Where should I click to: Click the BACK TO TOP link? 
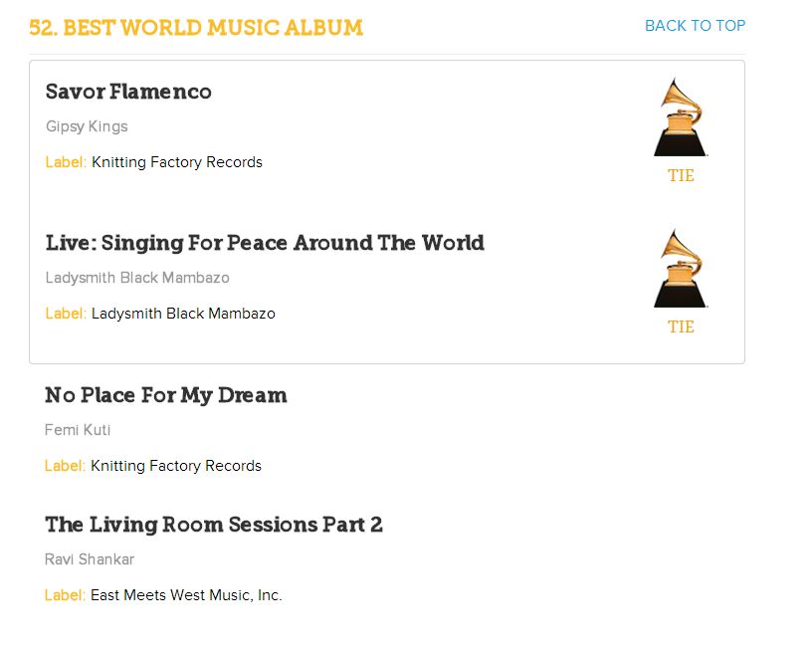pos(695,25)
